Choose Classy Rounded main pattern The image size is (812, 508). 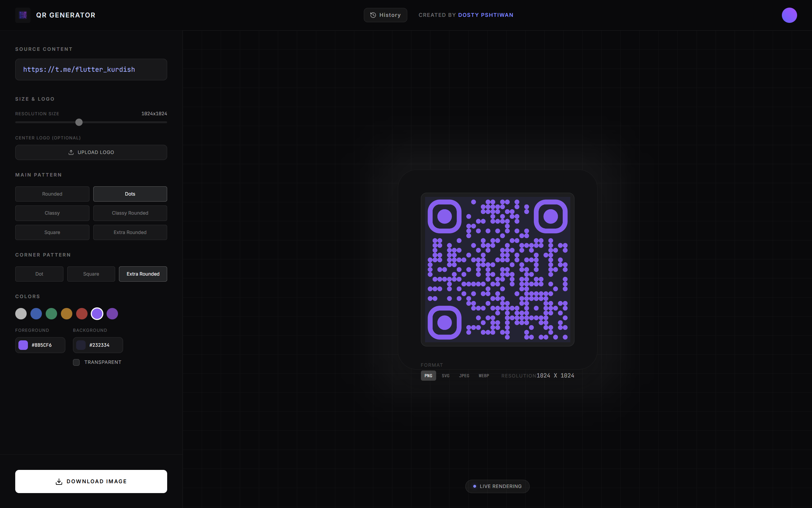(x=130, y=213)
